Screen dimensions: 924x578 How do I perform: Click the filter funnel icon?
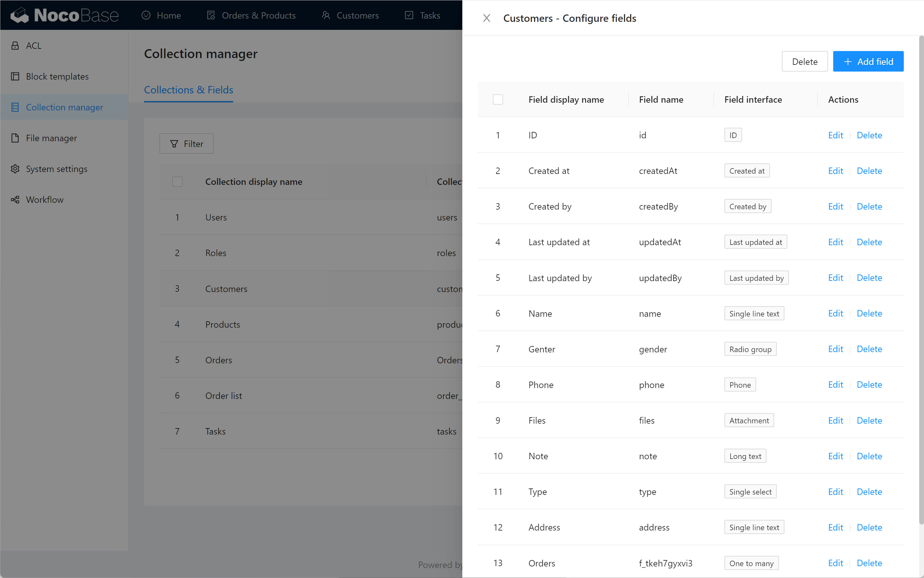[x=174, y=144]
